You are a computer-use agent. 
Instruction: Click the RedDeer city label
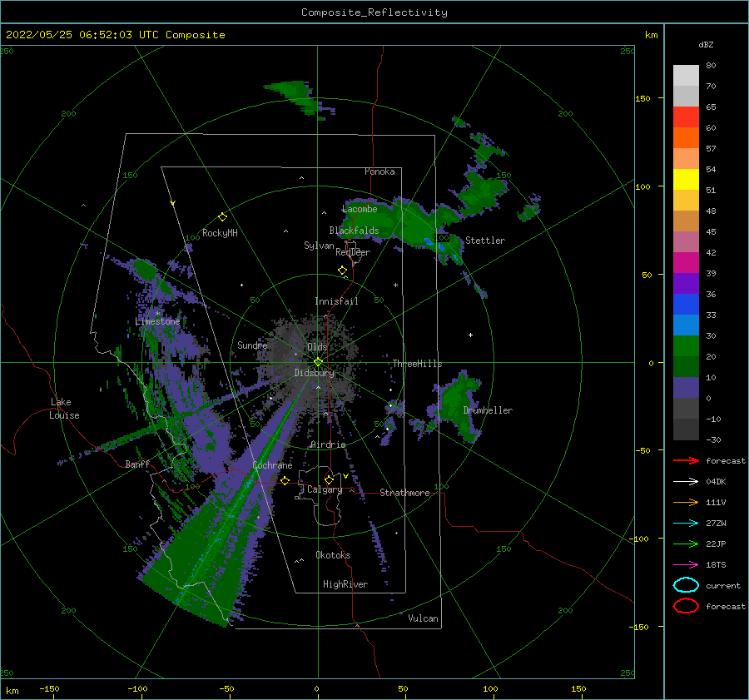(x=353, y=252)
